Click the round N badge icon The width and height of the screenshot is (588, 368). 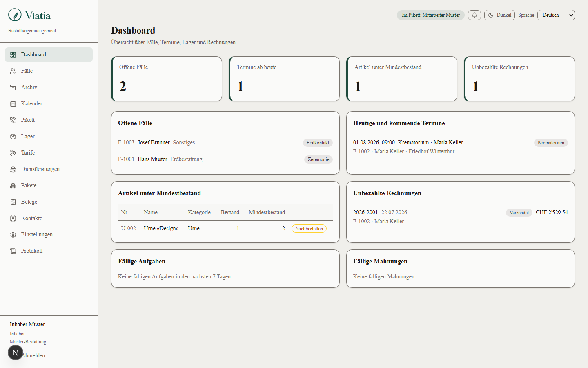tap(16, 352)
